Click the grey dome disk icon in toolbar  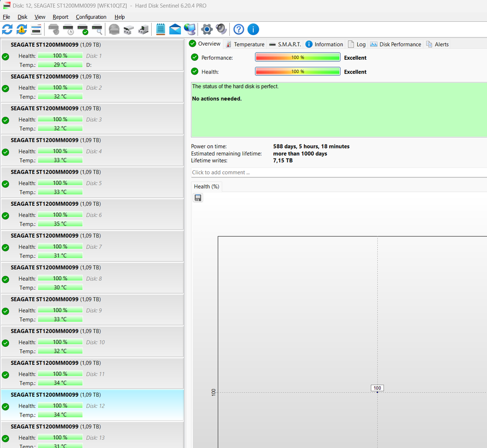(x=114, y=29)
